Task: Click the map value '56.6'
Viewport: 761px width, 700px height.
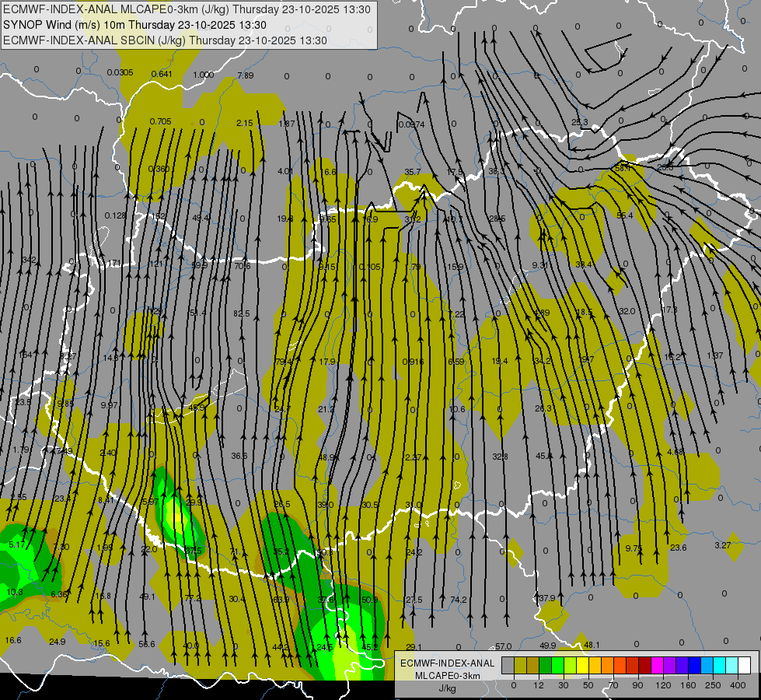Action: [x=147, y=644]
